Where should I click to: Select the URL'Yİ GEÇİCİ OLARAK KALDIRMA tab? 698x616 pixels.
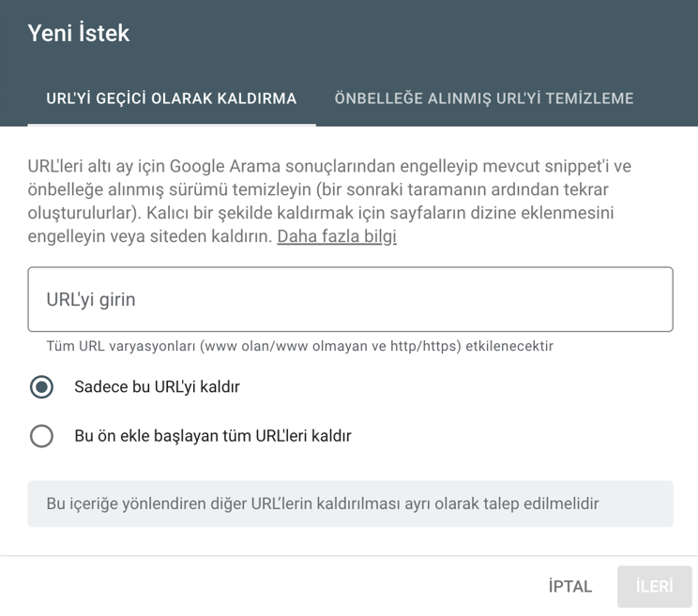pyautogui.click(x=172, y=98)
